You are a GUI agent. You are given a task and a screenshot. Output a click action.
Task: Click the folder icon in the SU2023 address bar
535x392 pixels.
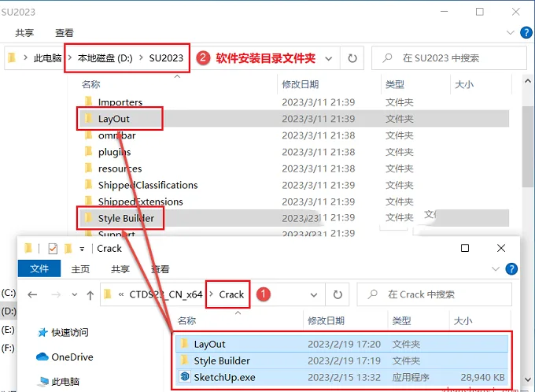point(12,57)
